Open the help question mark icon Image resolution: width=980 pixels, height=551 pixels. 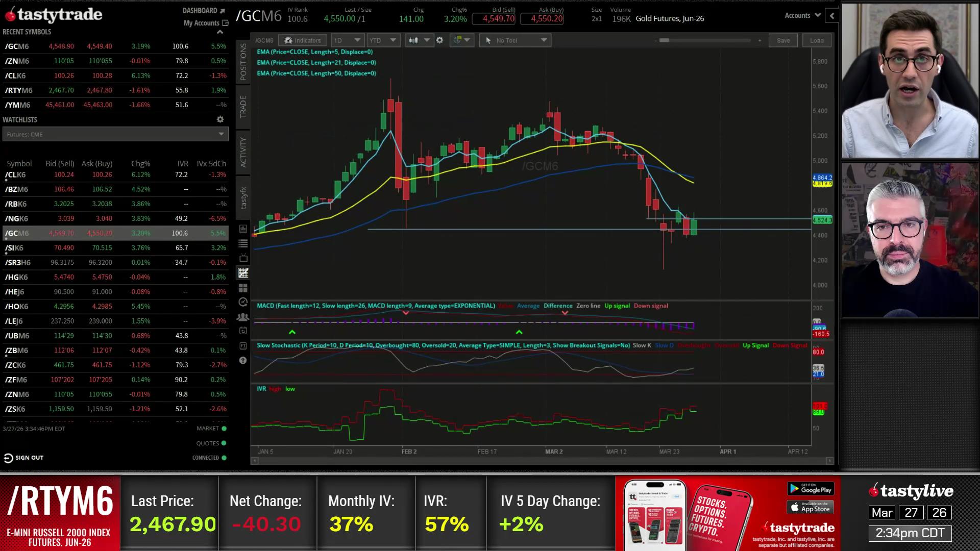click(x=243, y=360)
